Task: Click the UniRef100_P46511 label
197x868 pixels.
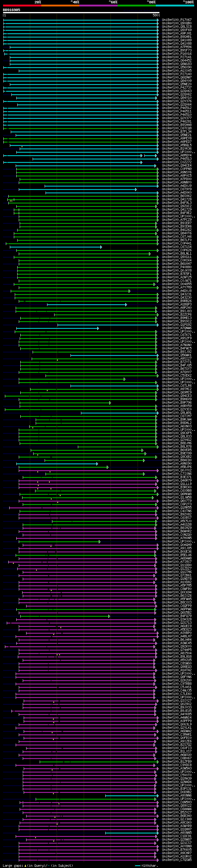Action: (x=176, y=111)
